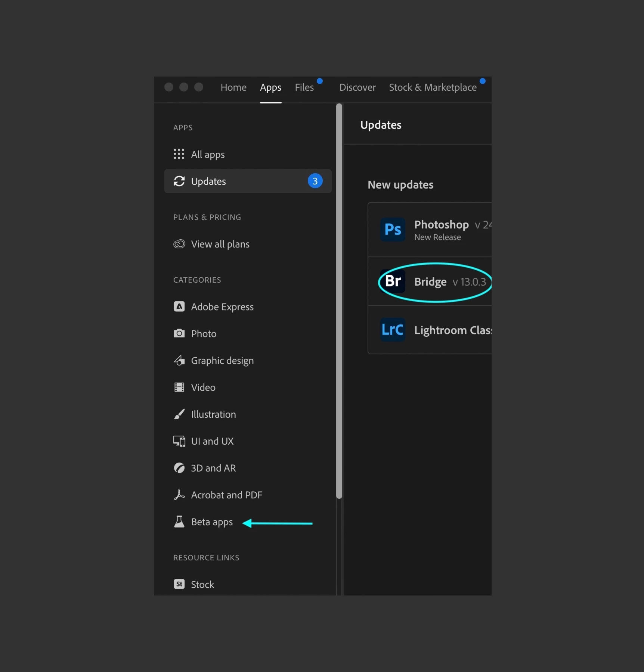The width and height of the screenshot is (644, 672).
Task: Open the Beta apps category
Action: click(x=248, y=522)
